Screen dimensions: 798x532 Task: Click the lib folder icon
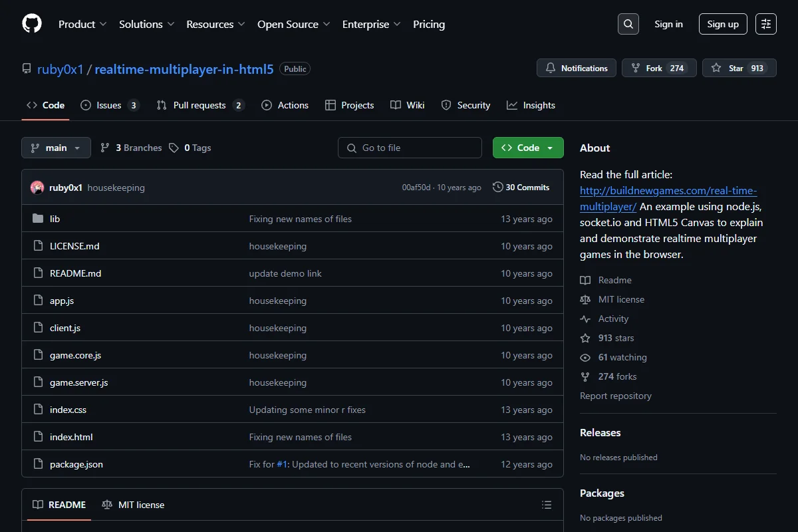[x=38, y=219]
